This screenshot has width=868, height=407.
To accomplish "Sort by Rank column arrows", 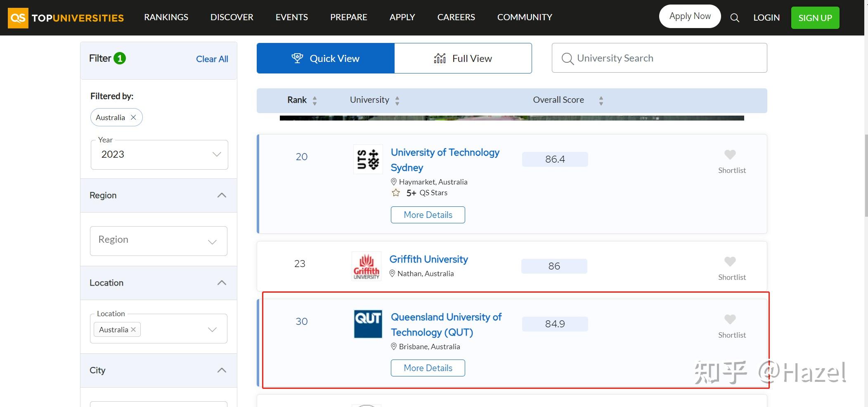I will tap(315, 100).
